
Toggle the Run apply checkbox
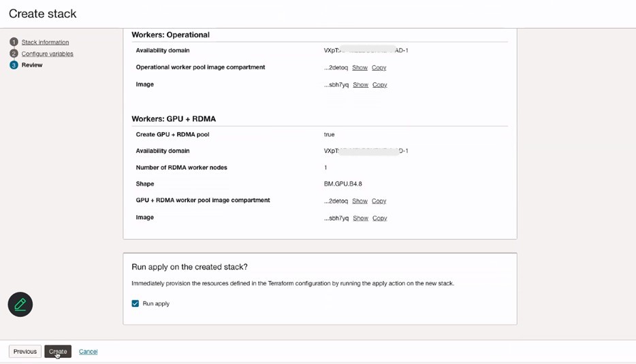tap(136, 303)
